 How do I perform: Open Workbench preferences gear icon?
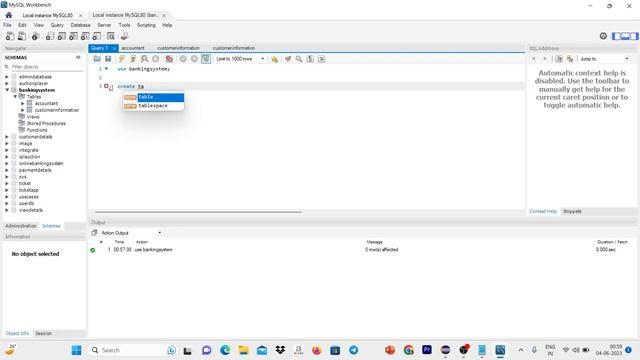tap(603, 36)
